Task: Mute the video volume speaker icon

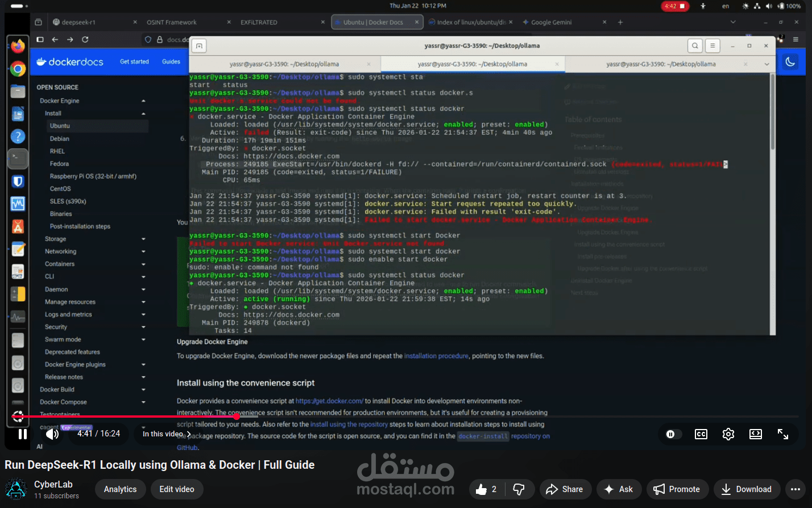Action: (x=52, y=434)
